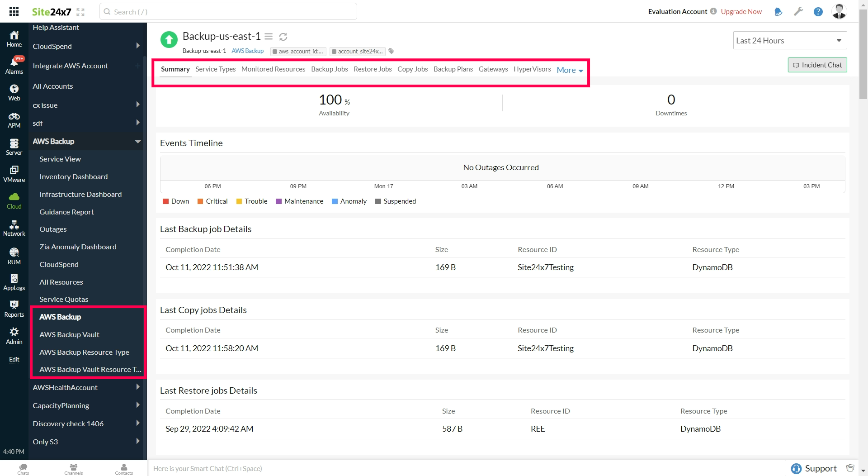Open the wrench settings icon in the header
868x476 pixels.
(x=798, y=11)
